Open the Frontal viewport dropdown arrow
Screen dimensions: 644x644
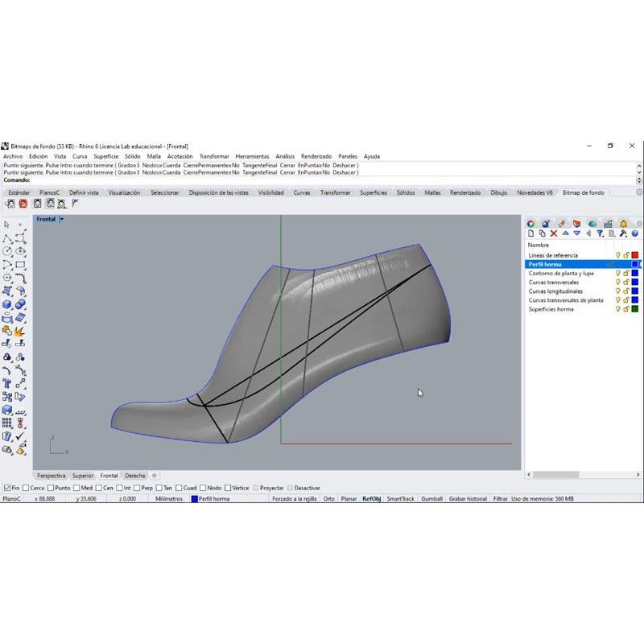pyautogui.click(x=62, y=219)
